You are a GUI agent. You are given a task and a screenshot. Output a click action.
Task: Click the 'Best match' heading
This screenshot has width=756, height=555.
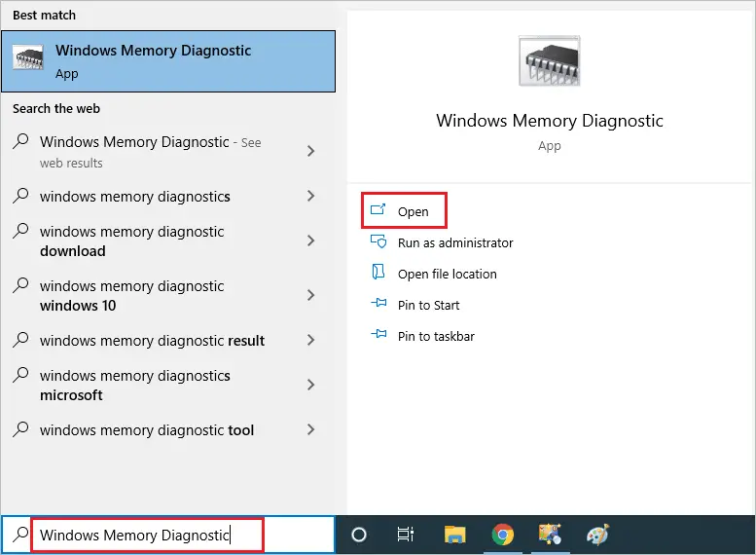[x=45, y=15]
